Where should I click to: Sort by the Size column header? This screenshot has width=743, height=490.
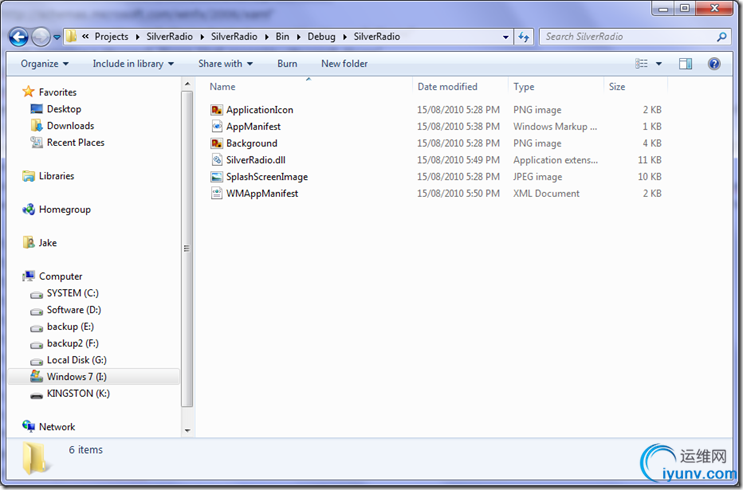617,87
